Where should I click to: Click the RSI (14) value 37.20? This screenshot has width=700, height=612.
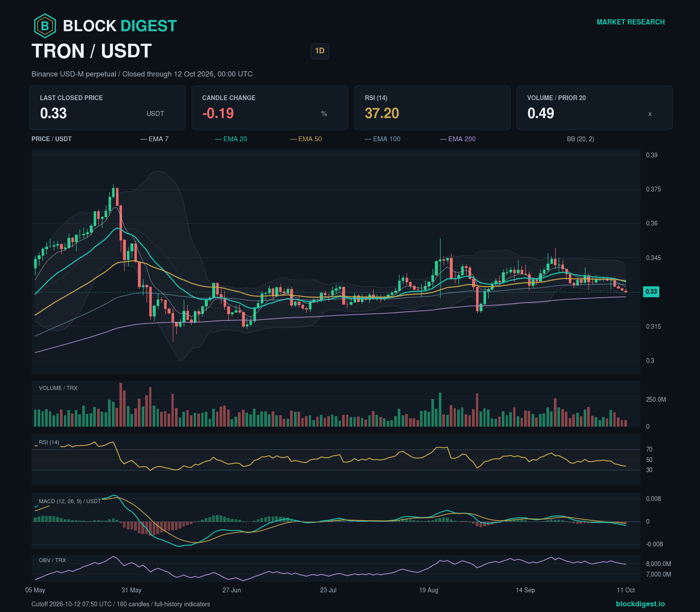382,113
